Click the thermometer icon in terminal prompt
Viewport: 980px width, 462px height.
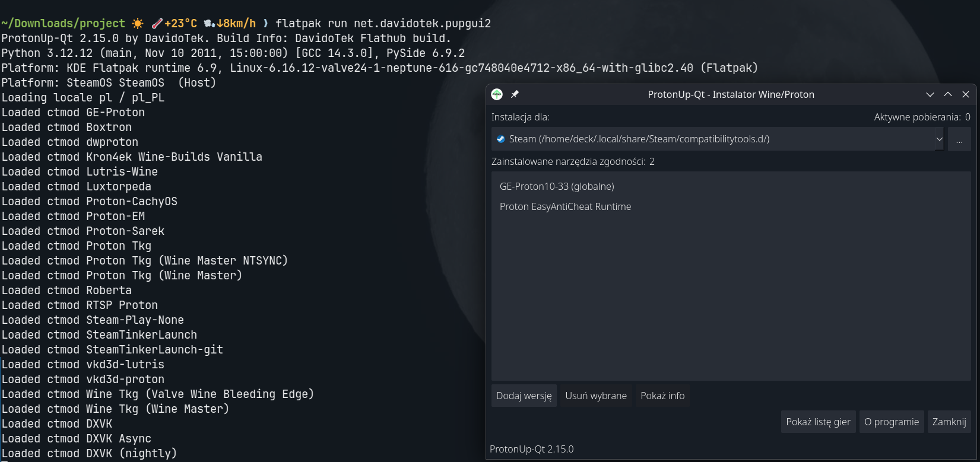tap(157, 24)
